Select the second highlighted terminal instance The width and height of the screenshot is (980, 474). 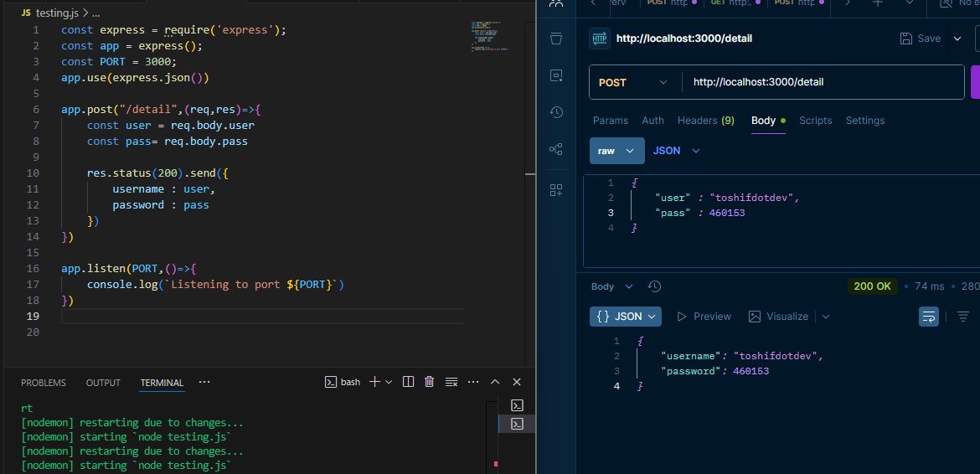(517, 424)
